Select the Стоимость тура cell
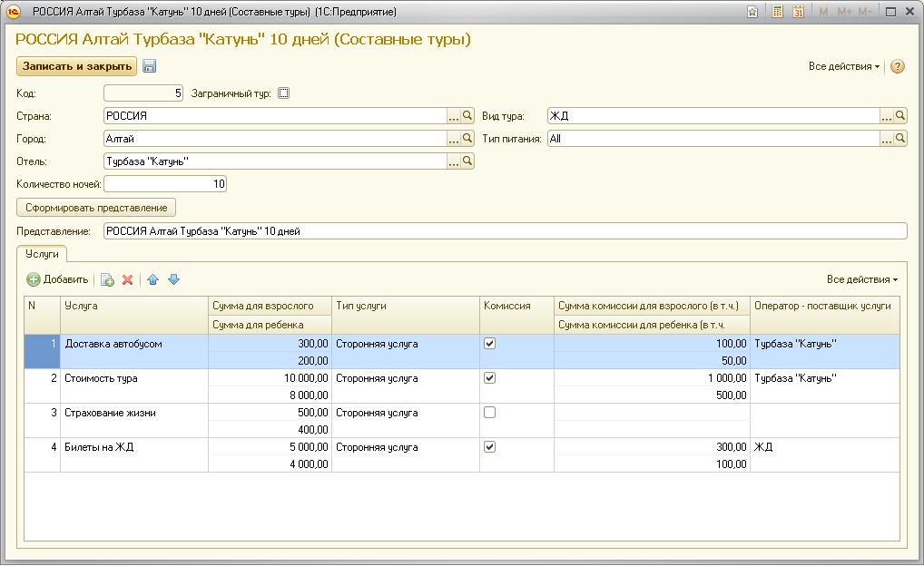Screen dimensions: 924x566 134,386
